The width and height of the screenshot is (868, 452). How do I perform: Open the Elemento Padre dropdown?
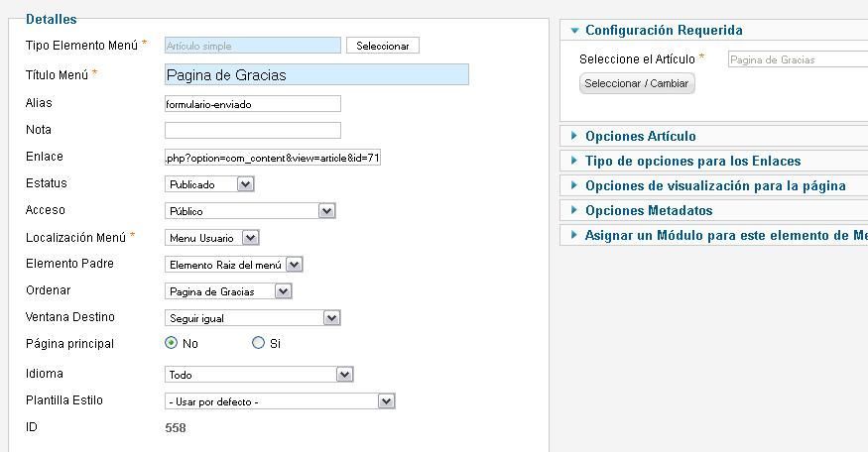233,265
